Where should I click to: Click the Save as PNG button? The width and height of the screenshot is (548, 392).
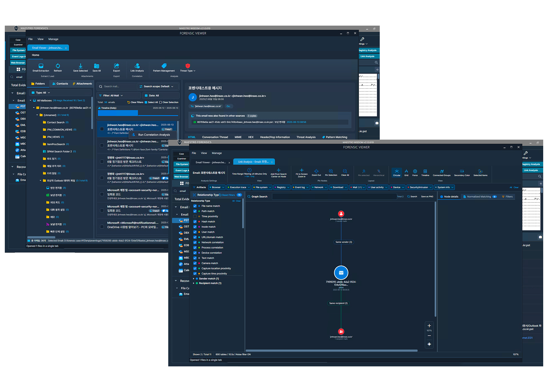(427, 197)
